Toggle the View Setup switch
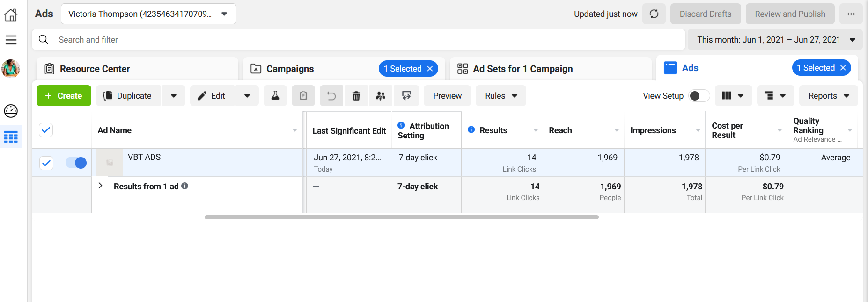Viewport: 868px width, 302px height. (x=699, y=96)
